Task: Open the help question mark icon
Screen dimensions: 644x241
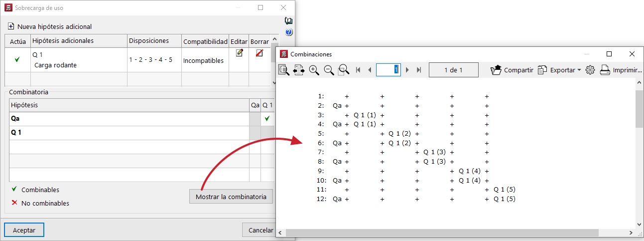Action: click(x=288, y=32)
